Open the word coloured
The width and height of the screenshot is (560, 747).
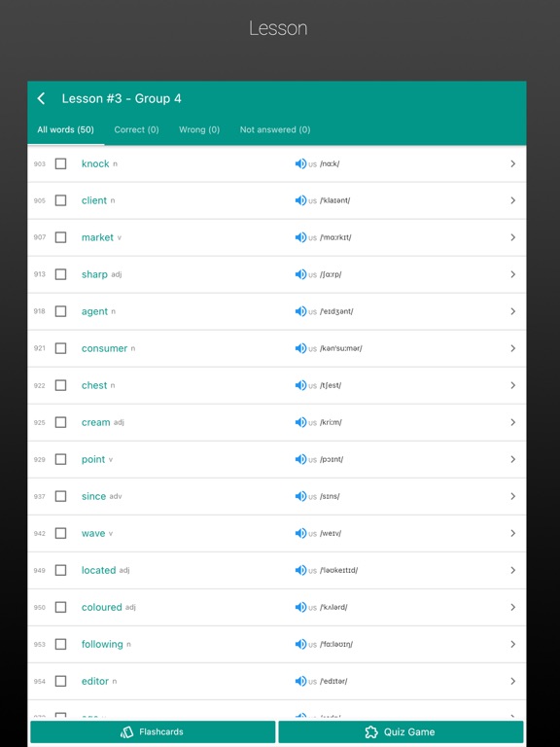point(102,607)
